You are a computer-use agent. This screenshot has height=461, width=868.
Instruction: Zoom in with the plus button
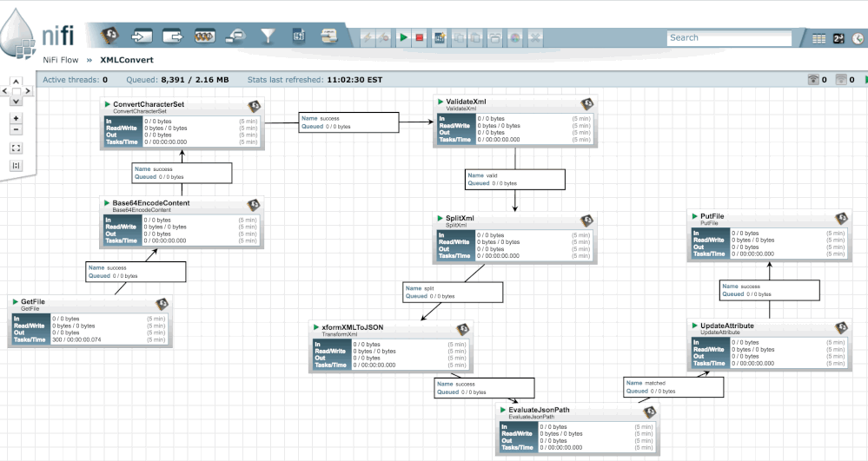click(x=16, y=118)
